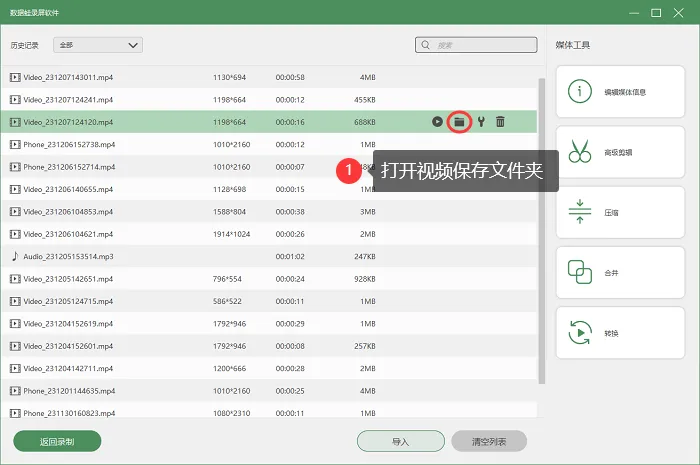Select Video_231204142711.mp4 row
Screen dimensions: 700x465
(269, 368)
